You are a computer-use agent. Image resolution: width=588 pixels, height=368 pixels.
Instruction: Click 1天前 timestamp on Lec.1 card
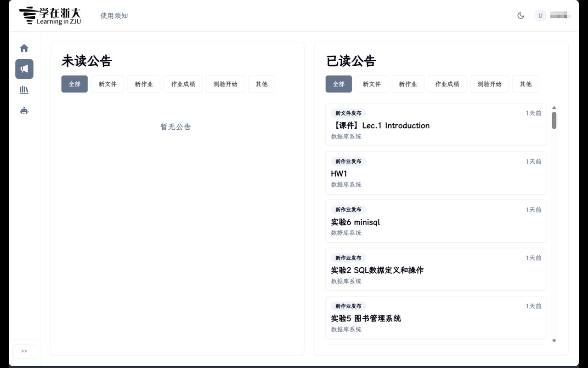pyautogui.click(x=533, y=113)
